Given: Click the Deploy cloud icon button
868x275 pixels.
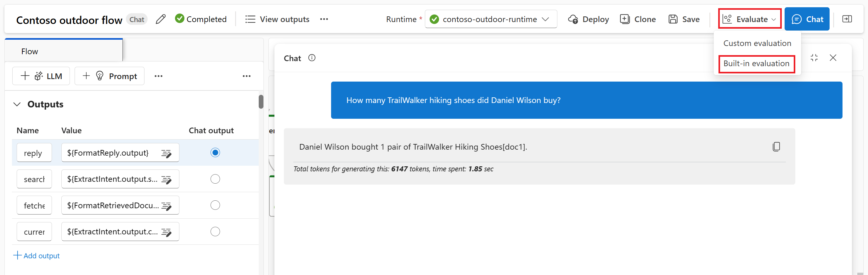Looking at the screenshot, I should (x=588, y=19).
